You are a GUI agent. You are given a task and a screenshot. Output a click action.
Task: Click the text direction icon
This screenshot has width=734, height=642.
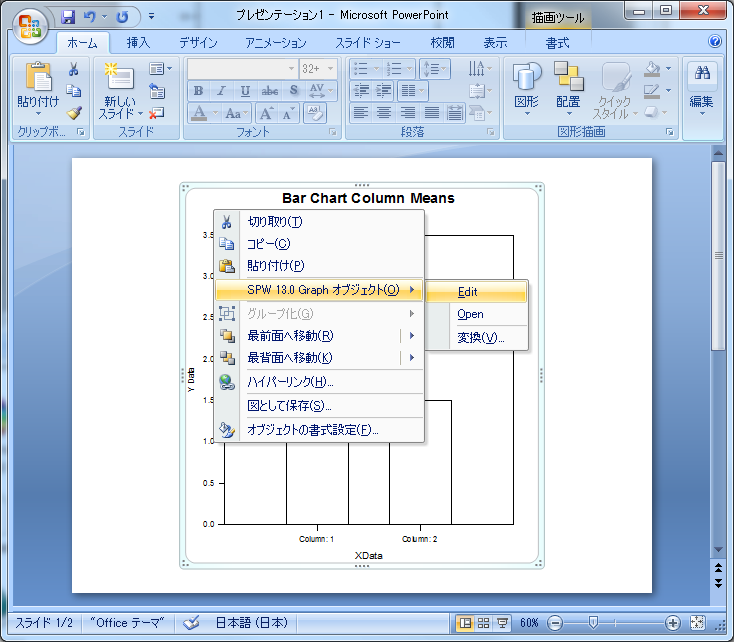coord(480,69)
